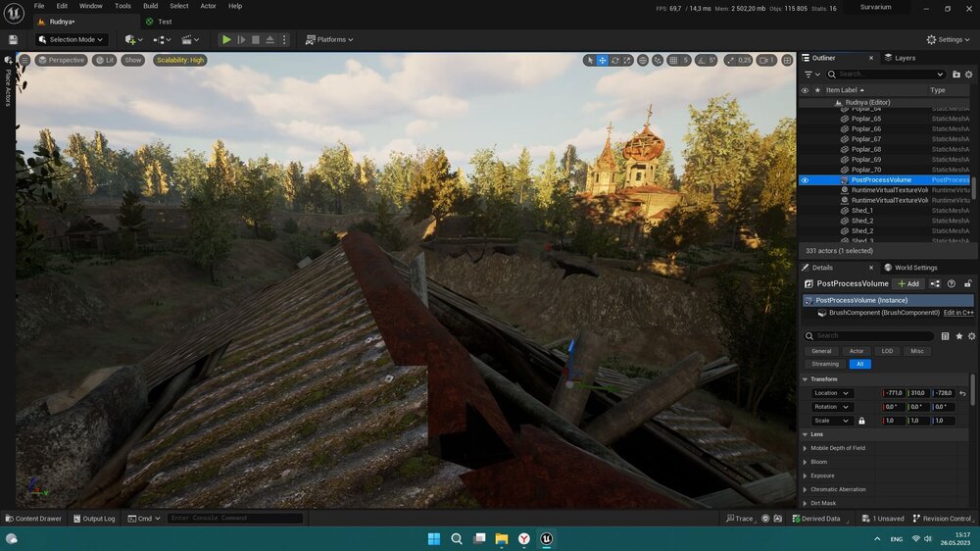
Task: Click the stop simulation square button
Action: pos(256,39)
